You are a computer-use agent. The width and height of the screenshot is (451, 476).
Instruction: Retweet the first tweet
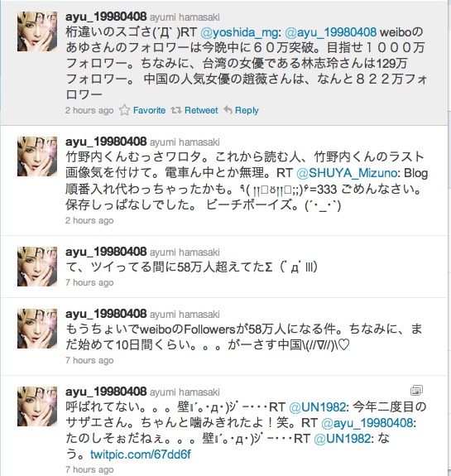click(x=201, y=110)
